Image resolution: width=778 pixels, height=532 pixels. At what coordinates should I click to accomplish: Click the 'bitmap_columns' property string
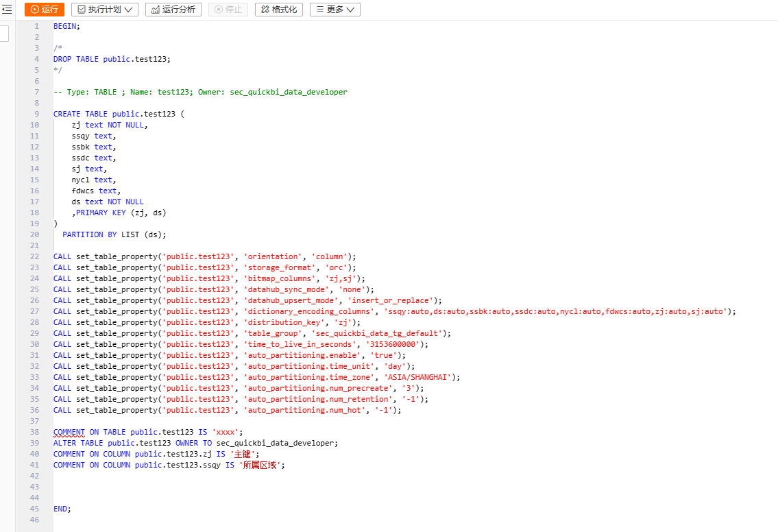pyautogui.click(x=280, y=278)
